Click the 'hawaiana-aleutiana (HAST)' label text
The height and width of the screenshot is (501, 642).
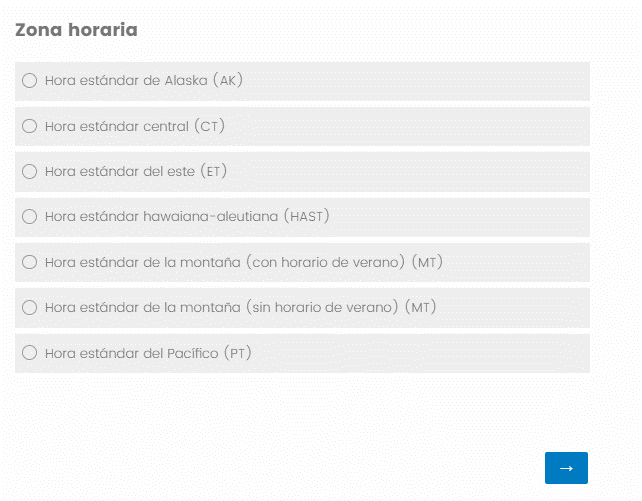(187, 216)
